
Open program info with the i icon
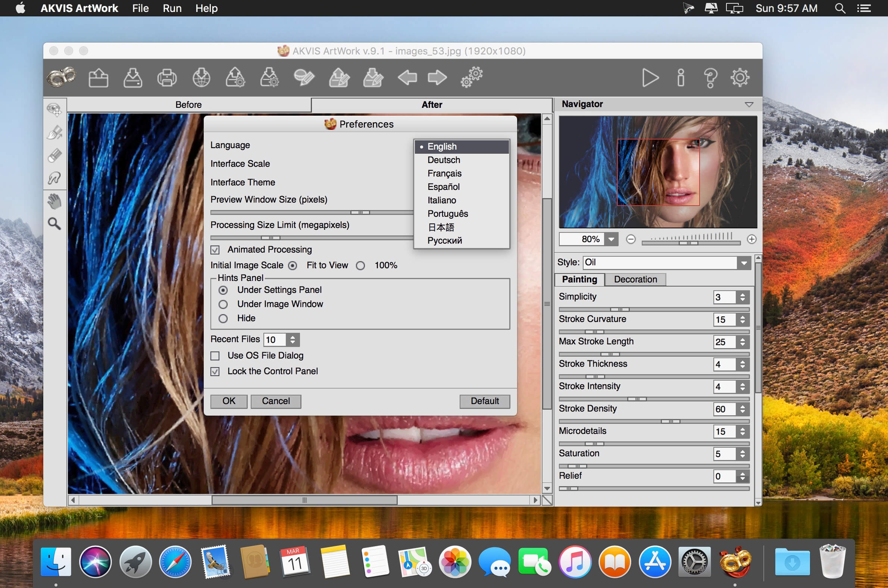681,78
